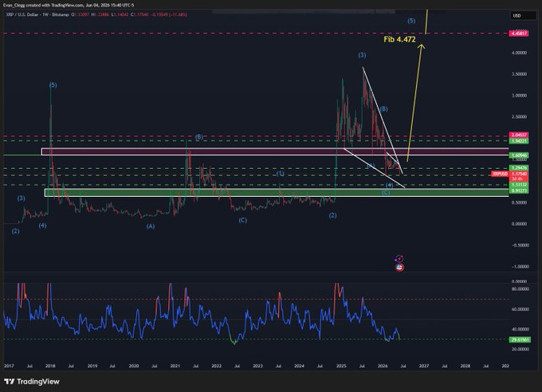This screenshot has width=542, height=392.
Task: Click the 4.00000 price scale value
Action: pos(519,53)
